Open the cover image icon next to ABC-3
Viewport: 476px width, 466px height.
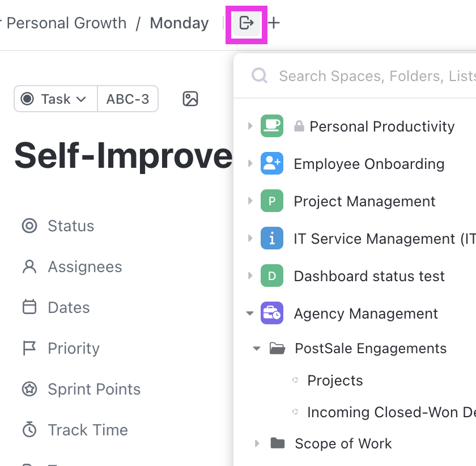point(190,99)
